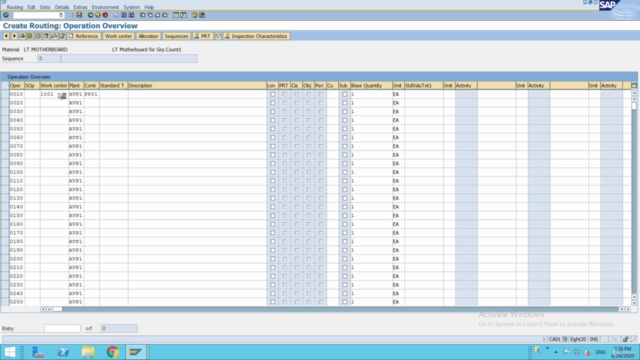Click the Work center button
This screenshot has width=640, height=360.
[118, 36]
